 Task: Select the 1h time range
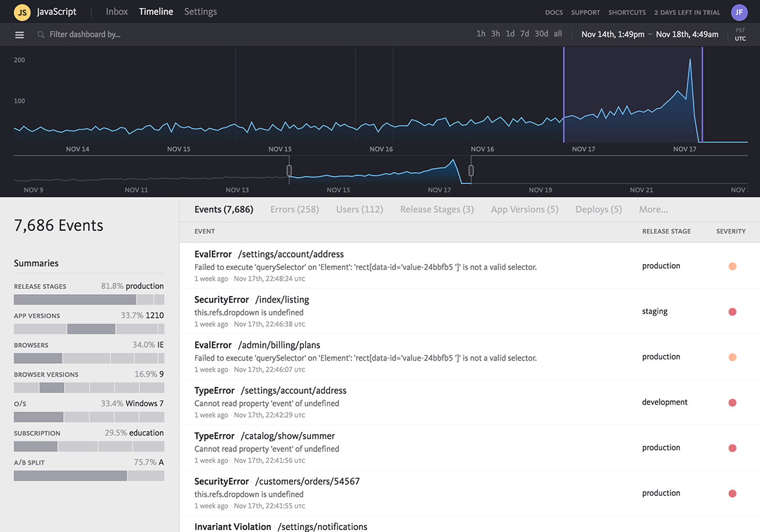(481, 34)
